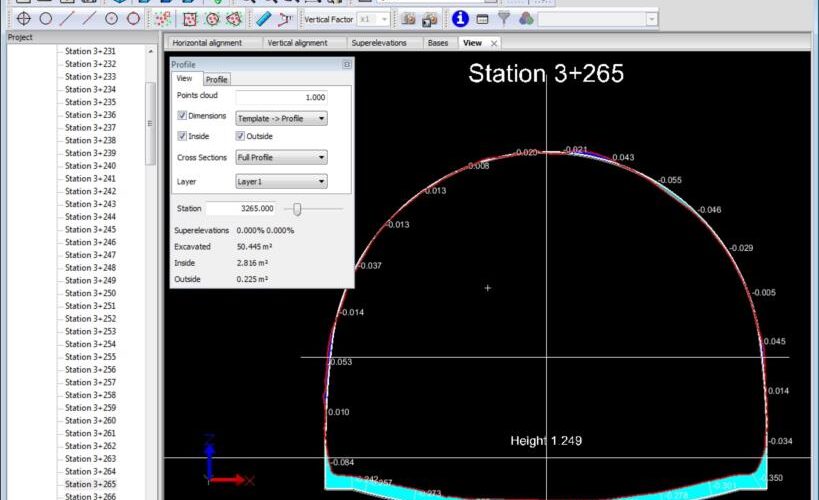The height and width of the screenshot is (500, 819).
Task: Select Station 3+250 in project tree
Action: (x=90, y=293)
